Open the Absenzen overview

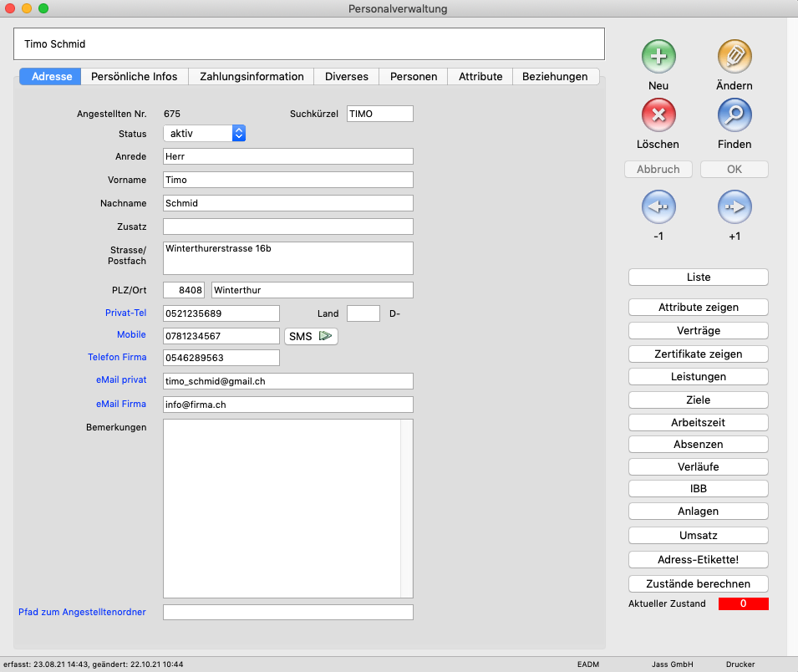pyautogui.click(x=698, y=444)
